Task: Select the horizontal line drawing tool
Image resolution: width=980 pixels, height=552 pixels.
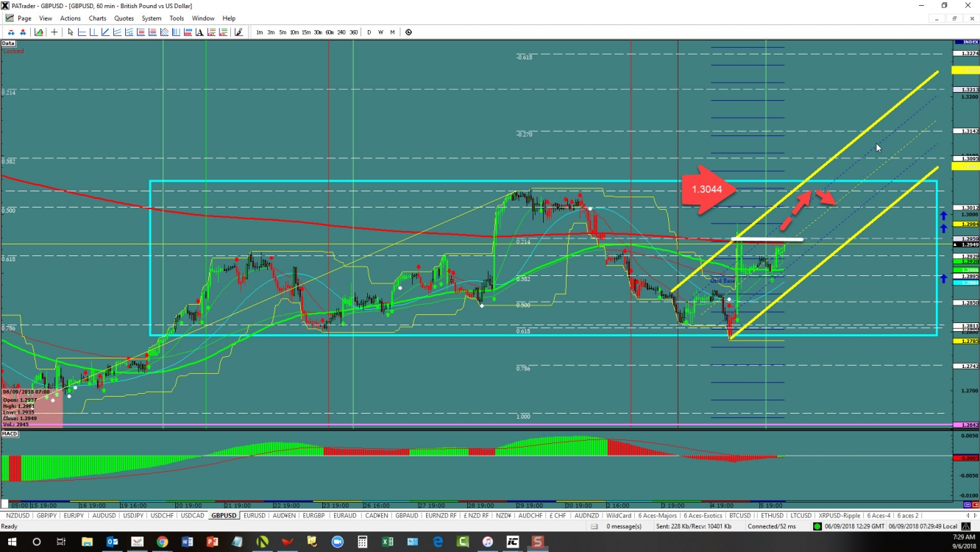Action: pos(82,32)
